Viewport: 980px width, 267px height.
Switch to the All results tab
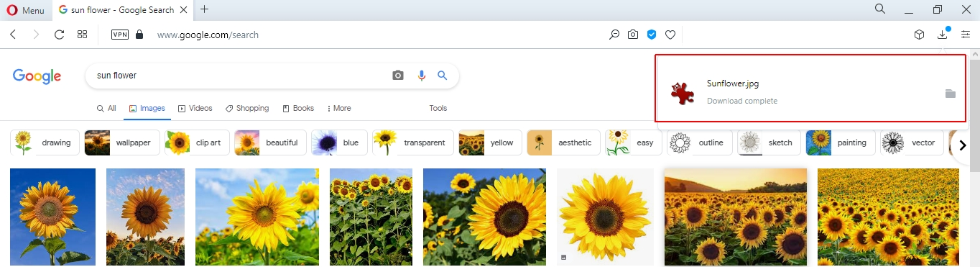[x=106, y=109]
